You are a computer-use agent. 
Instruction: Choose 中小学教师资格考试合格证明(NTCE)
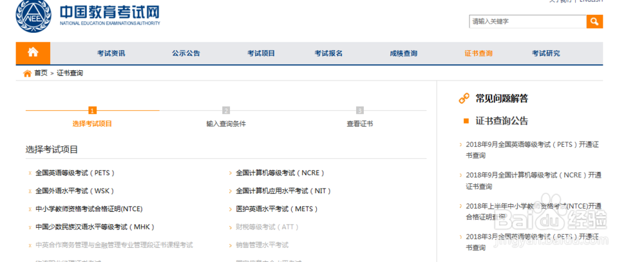89,209
